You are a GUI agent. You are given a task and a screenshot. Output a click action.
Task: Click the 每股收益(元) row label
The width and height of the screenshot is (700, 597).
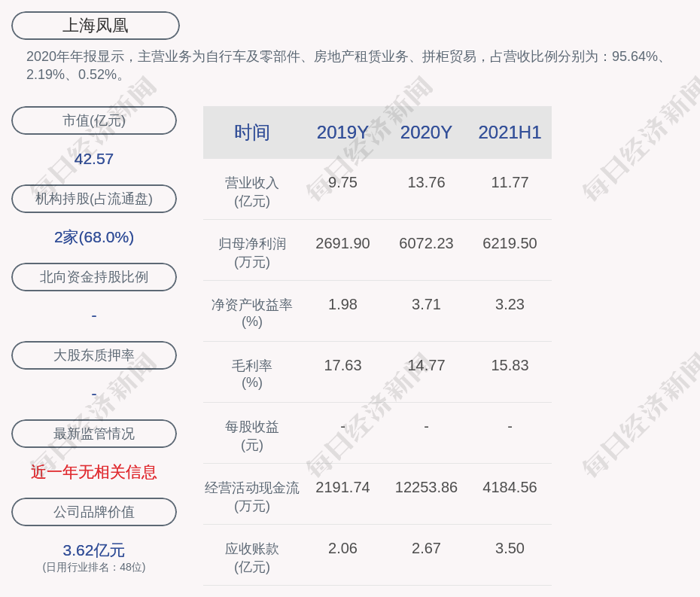(252, 436)
